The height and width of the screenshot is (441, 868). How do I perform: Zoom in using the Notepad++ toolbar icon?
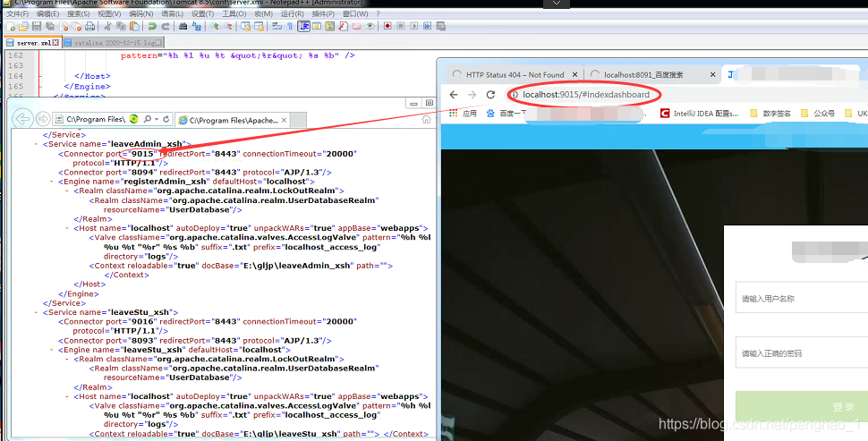[x=214, y=27]
